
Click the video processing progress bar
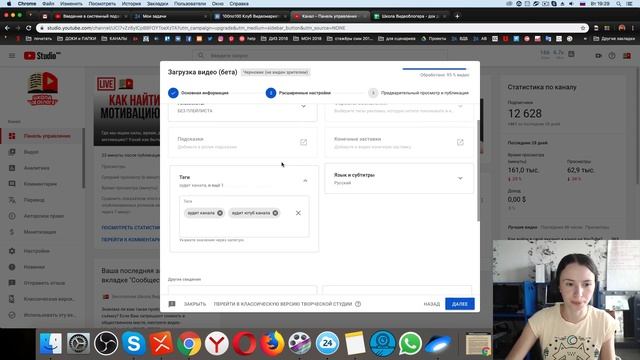pyautogui.click(x=434, y=69)
